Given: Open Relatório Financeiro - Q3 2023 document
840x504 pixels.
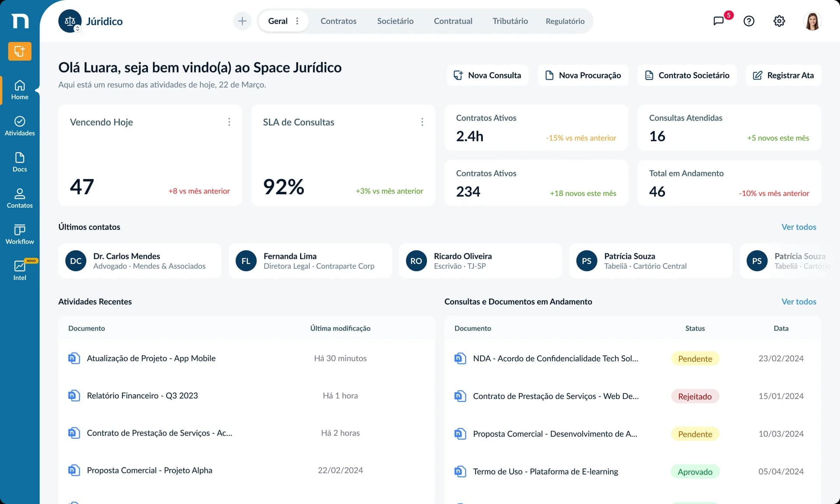Looking at the screenshot, I should tap(142, 396).
